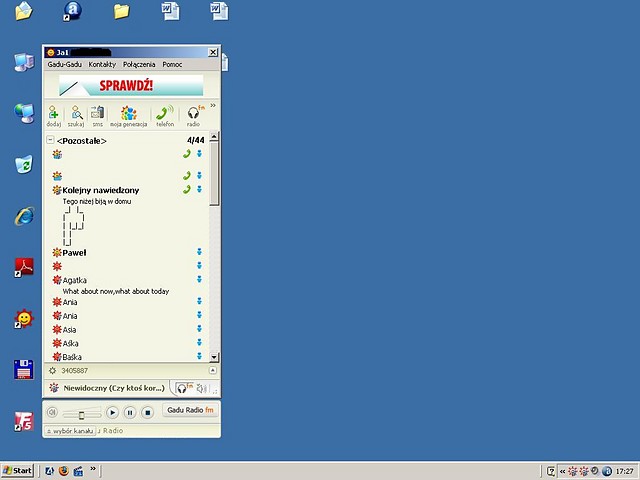
Task: Click the contact list scrollbar thumb
Action: [x=214, y=173]
